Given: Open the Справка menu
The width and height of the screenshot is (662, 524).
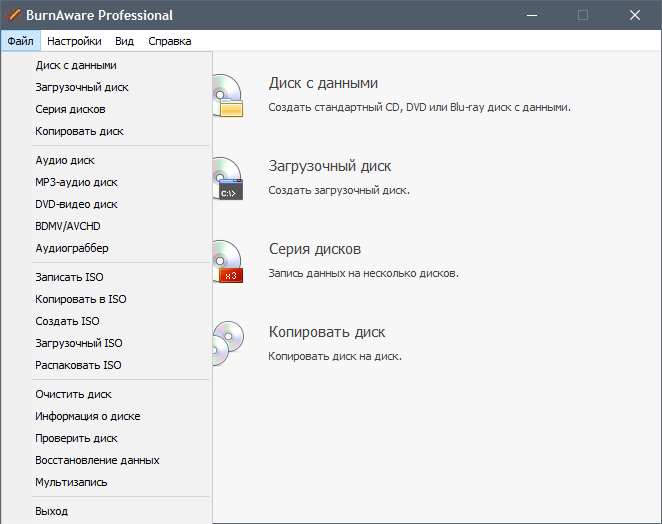Looking at the screenshot, I should pyautogui.click(x=169, y=41).
